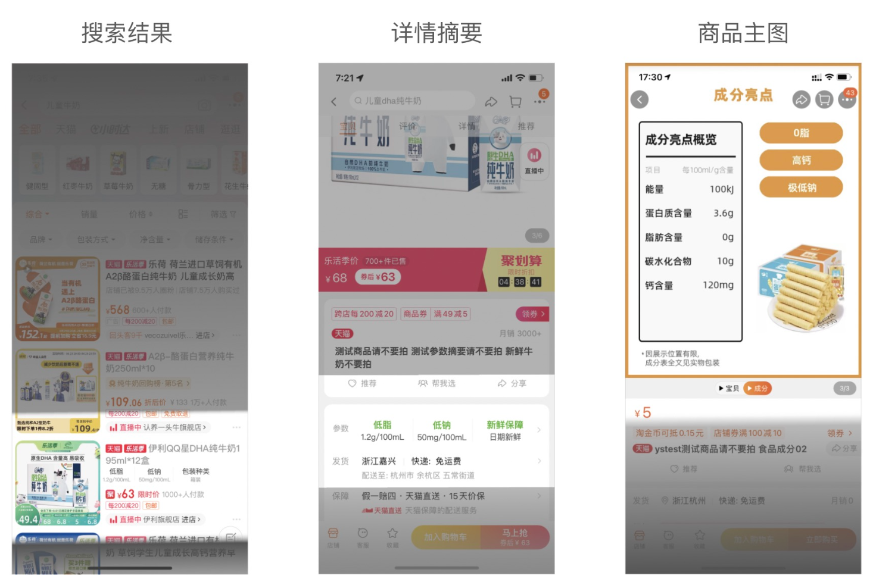Tap the 满49减5 coupon tag
This screenshot has width=876, height=588.
[451, 314]
